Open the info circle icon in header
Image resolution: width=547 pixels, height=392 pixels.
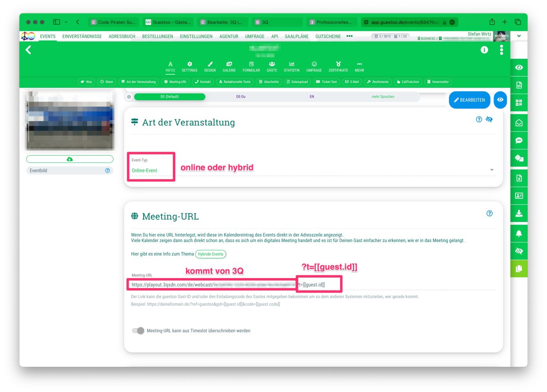tap(484, 50)
